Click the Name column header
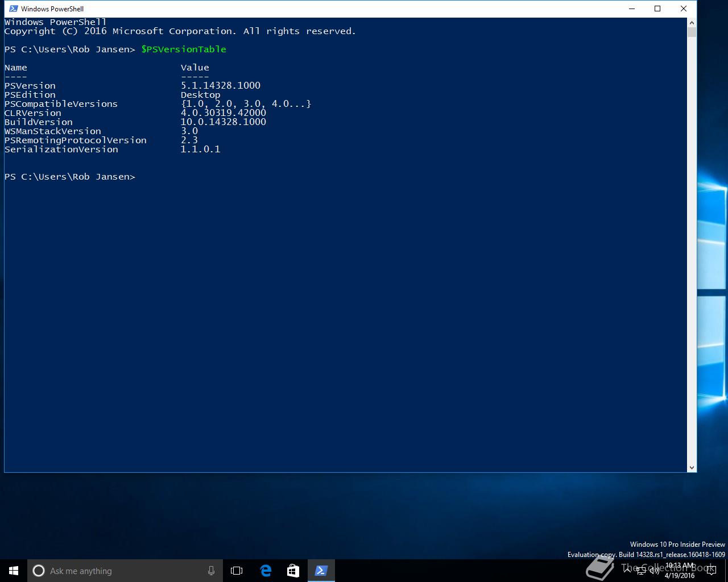Image resolution: width=728 pixels, height=582 pixels. pos(16,68)
